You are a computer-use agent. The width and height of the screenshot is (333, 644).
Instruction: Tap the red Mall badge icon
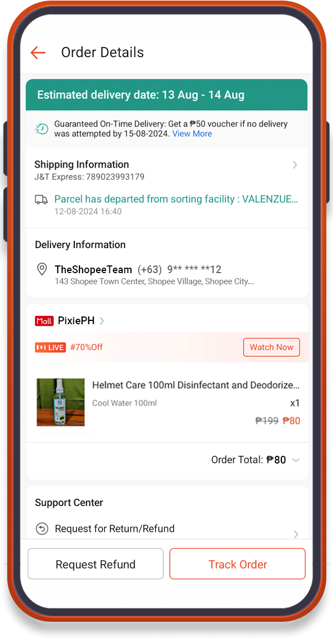[x=44, y=321]
